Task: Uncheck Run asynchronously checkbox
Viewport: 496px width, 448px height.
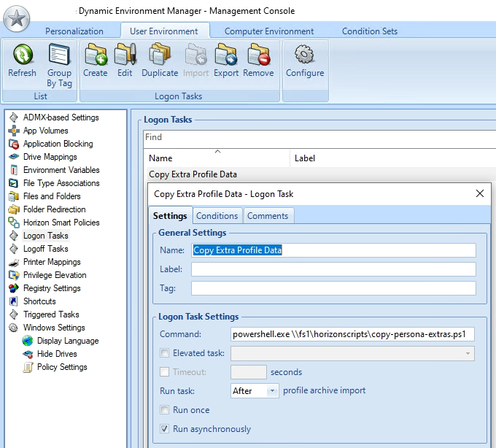Action: tap(165, 429)
